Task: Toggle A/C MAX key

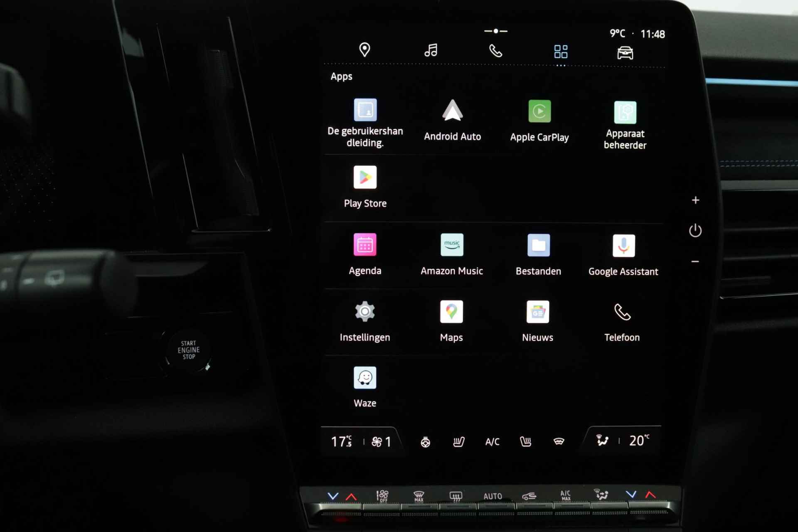Action: point(566,495)
